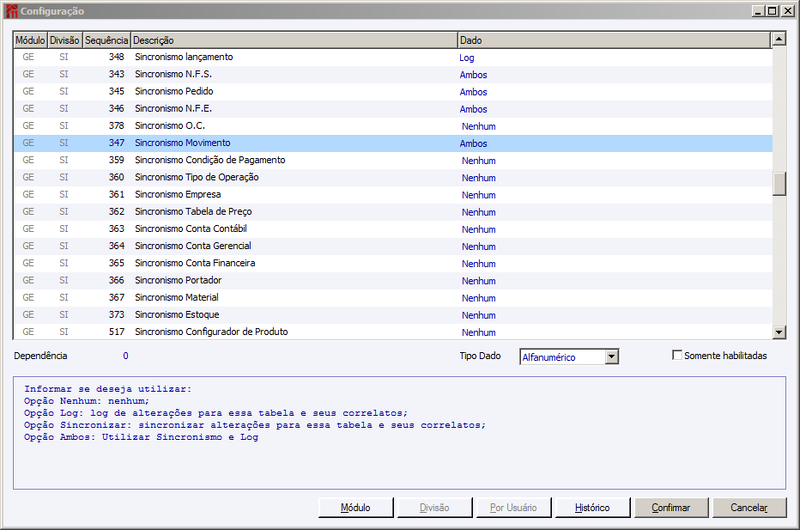Click the Descrição column header
Image resolution: width=800 pixels, height=530 pixels.
pyautogui.click(x=294, y=40)
